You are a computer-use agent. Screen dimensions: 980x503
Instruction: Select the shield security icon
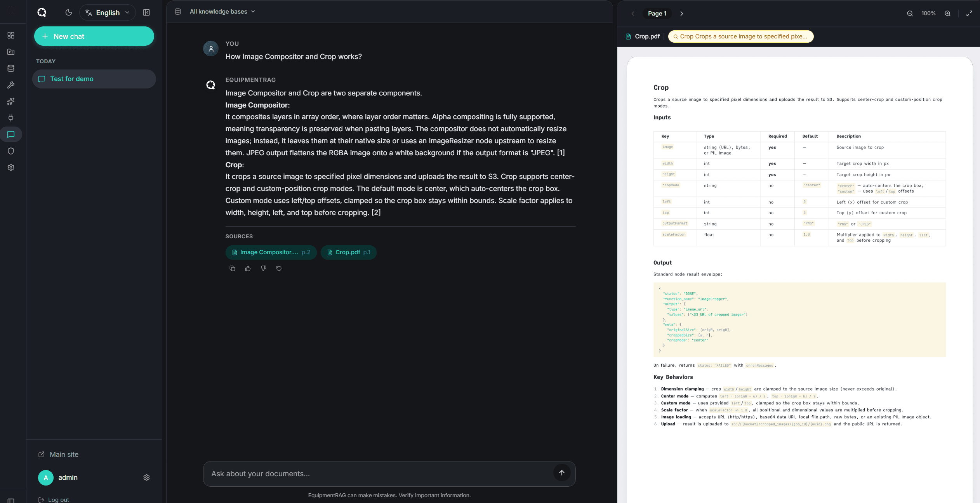click(11, 151)
